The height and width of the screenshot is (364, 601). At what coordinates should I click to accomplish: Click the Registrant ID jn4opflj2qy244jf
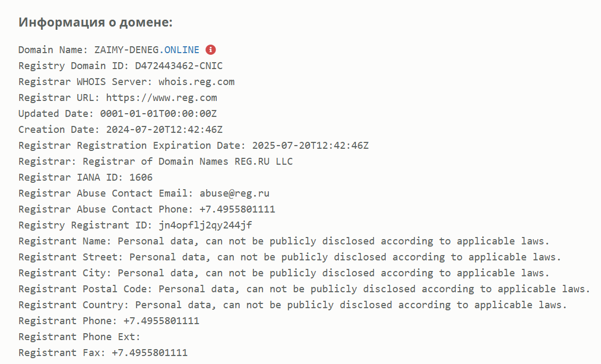coord(206,225)
